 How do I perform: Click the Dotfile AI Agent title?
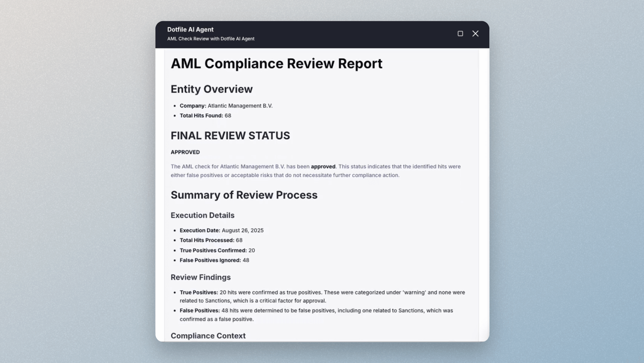(190, 29)
